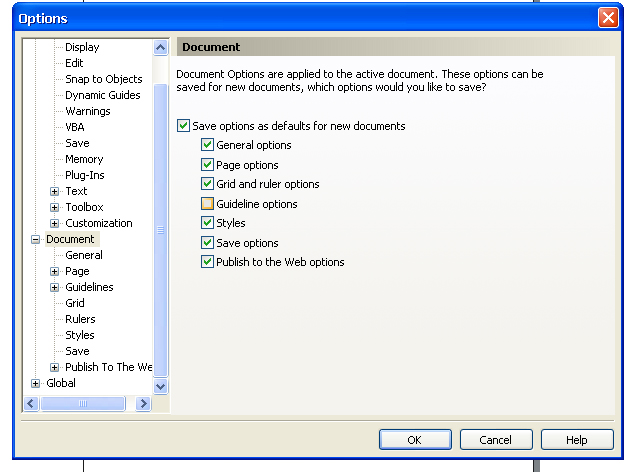Click tree horizontal scroll right arrow
Screen dimensions: 639x472
coord(143,404)
